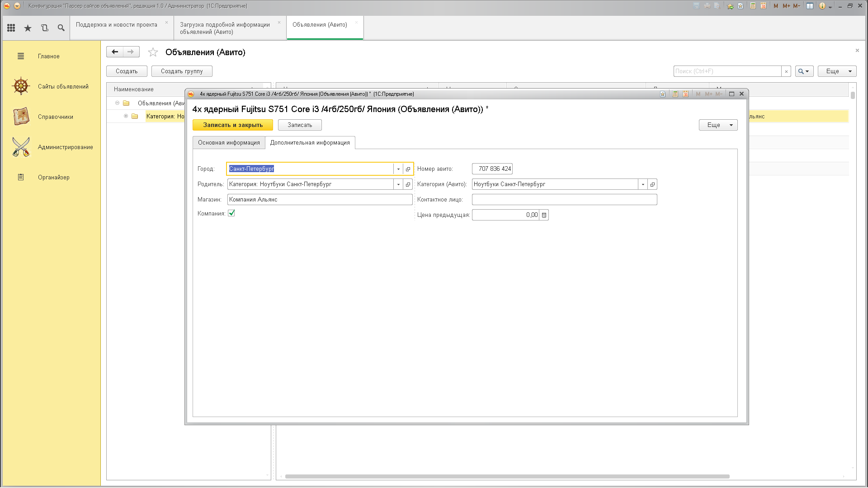Toggle the window layout panels icon
This screenshot has width=868, height=488.
[x=810, y=6]
